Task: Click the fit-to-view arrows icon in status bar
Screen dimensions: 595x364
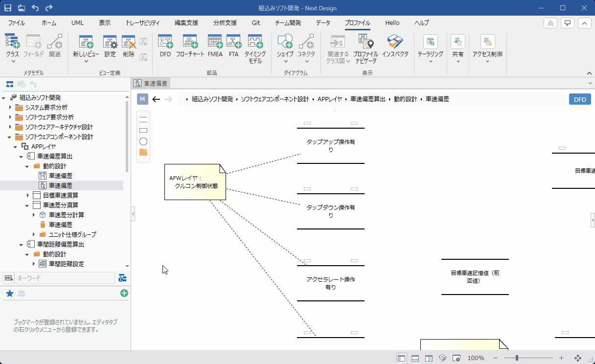Action: (x=578, y=358)
